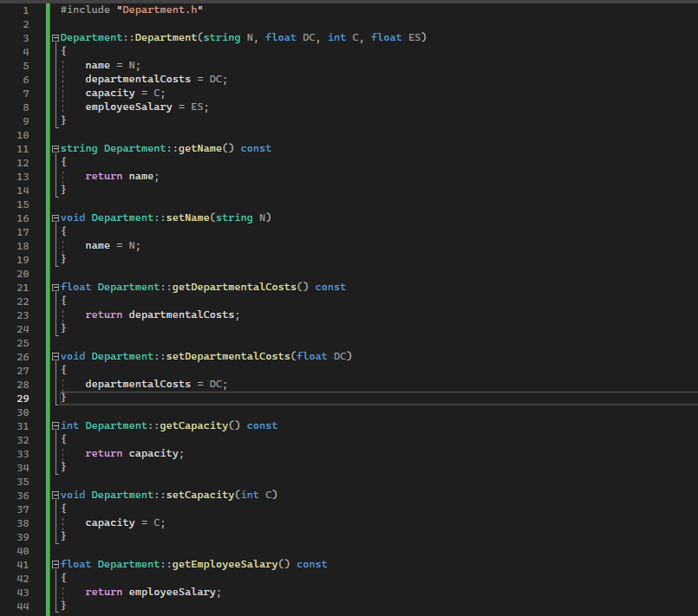
Task: Click the getName function name
Action: coord(200,148)
